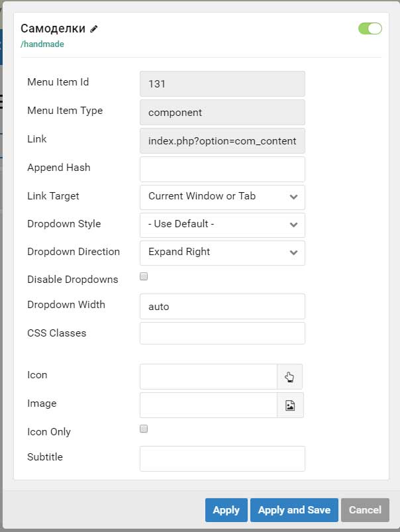
Task: Click into the Dropdown Width field showing auto
Action: pos(223,306)
